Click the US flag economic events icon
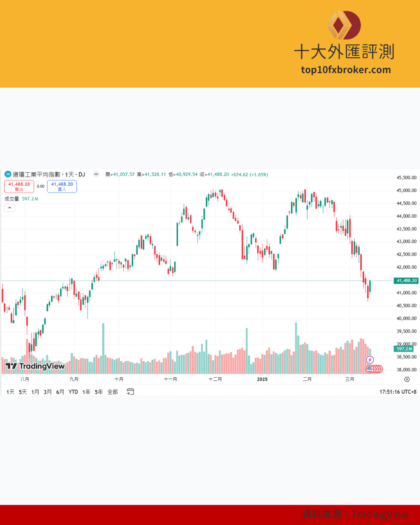Image resolution: width=420 pixels, height=525 pixels. [369, 369]
